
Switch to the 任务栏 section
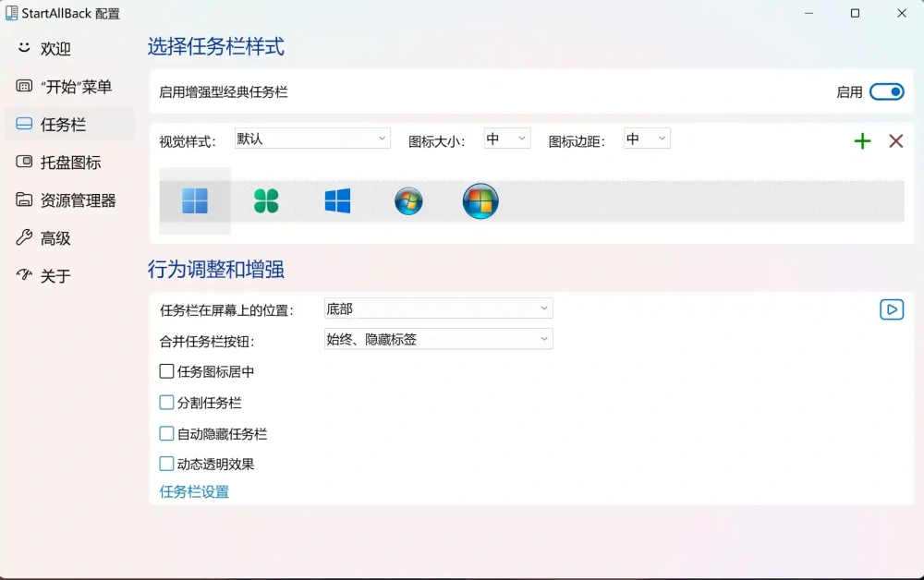pyautogui.click(x=69, y=125)
